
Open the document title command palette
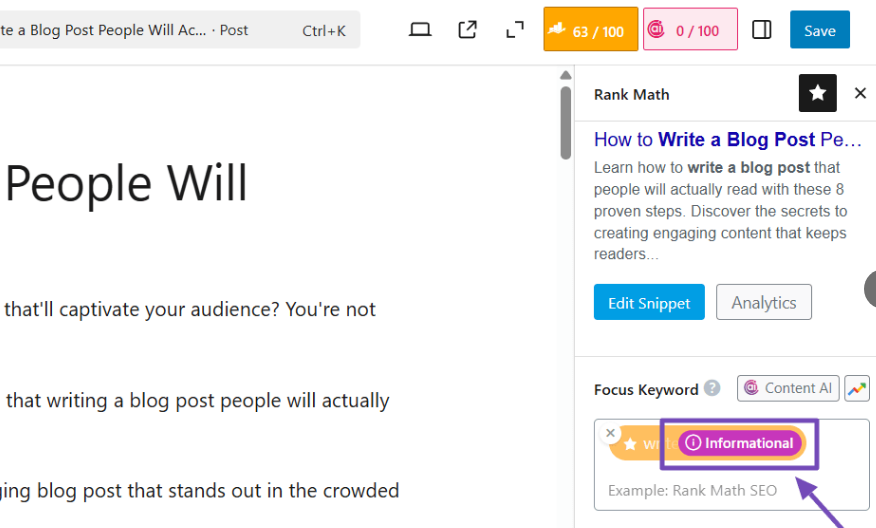175,30
